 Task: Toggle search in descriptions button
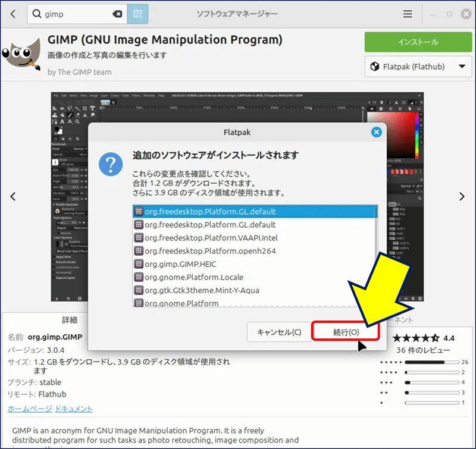pyautogui.click(x=137, y=14)
